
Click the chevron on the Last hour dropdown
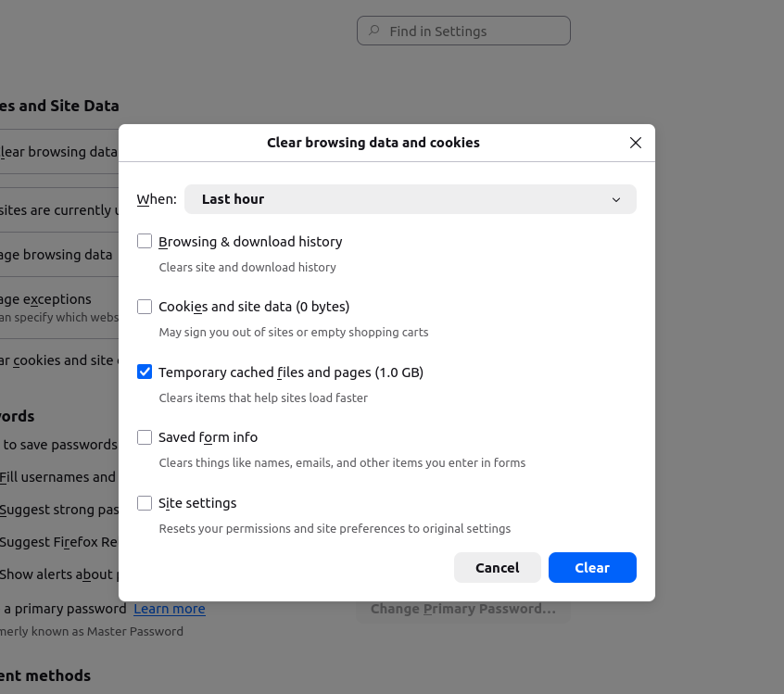point(615,199)
